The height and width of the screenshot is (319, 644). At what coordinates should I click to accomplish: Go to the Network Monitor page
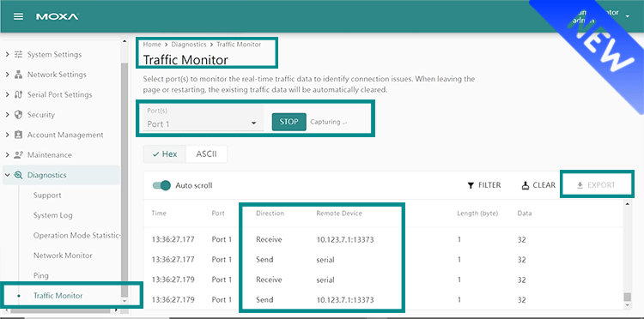coord(63,256)
